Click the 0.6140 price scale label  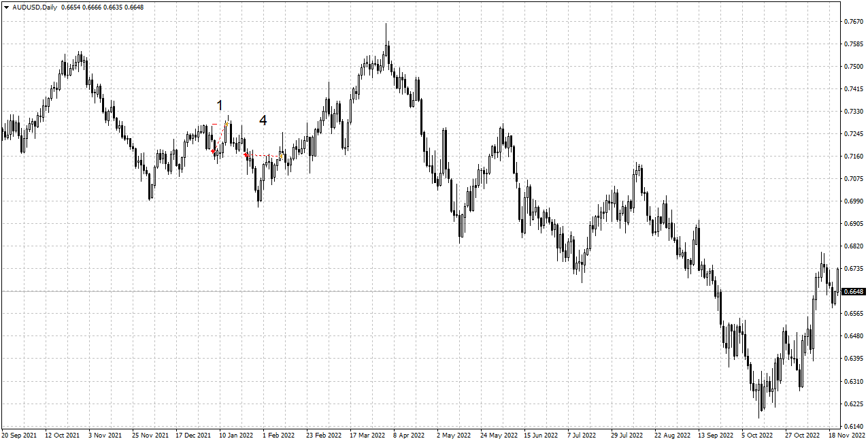tap(854, 426)
